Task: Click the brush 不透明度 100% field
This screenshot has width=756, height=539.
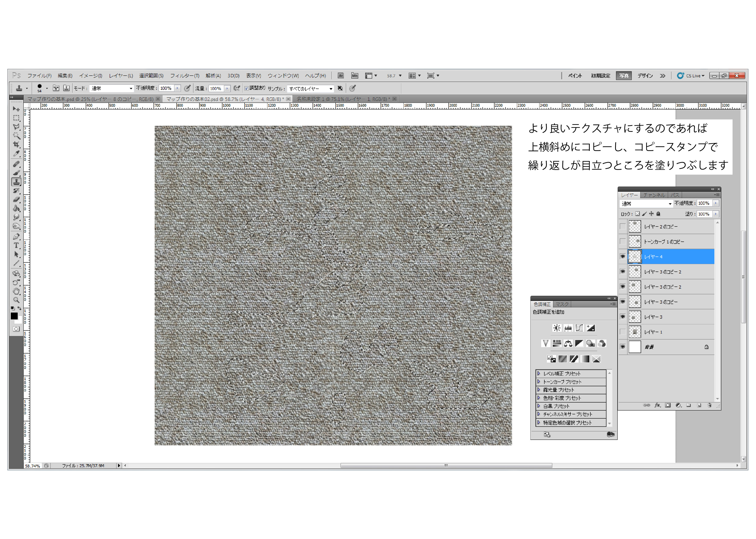Action: pos(166,88)
